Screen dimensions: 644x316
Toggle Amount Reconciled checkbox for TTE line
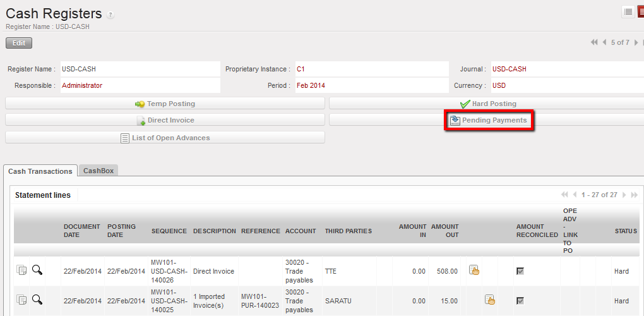point(520,271)
